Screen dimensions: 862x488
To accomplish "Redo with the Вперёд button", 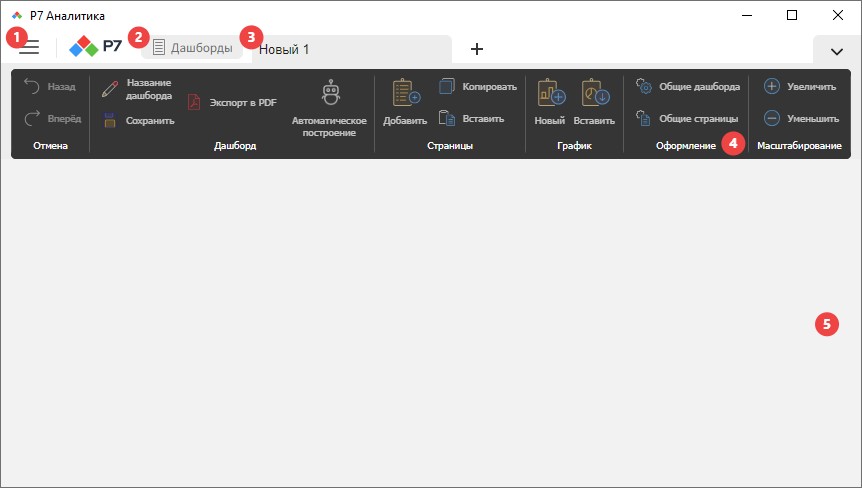I will point(52,118).
